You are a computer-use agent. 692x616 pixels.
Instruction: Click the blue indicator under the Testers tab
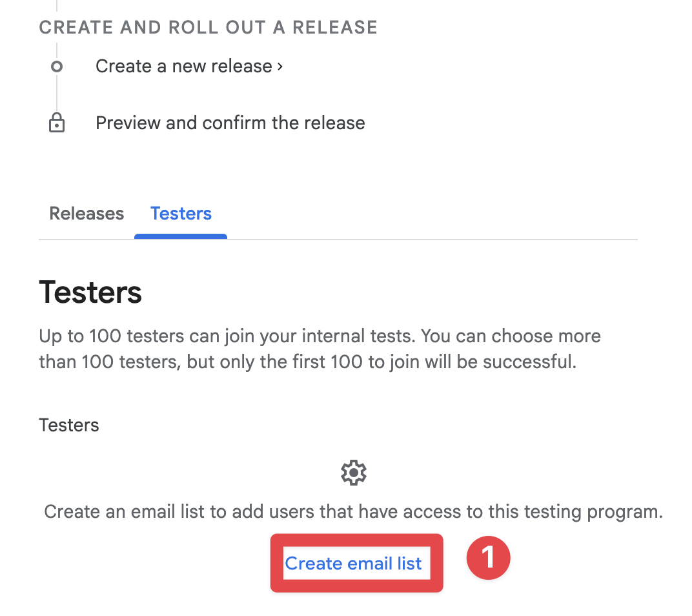click(x=181, y=236)
